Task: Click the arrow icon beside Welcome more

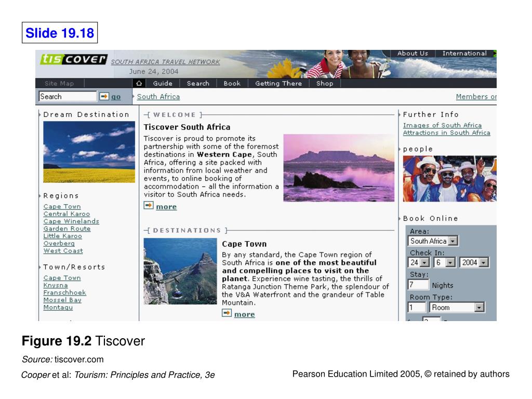Action: click(149, 206)
